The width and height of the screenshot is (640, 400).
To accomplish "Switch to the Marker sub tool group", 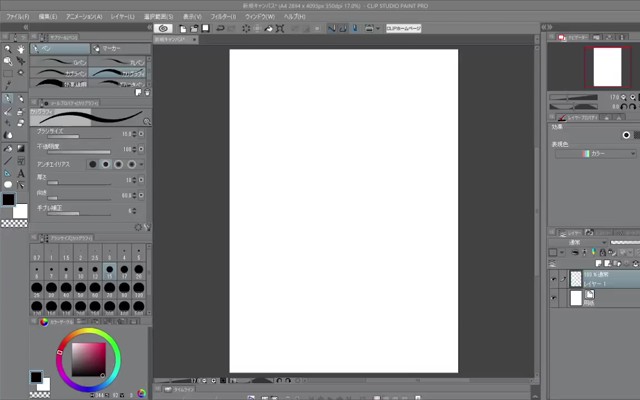I will point(121,49).
